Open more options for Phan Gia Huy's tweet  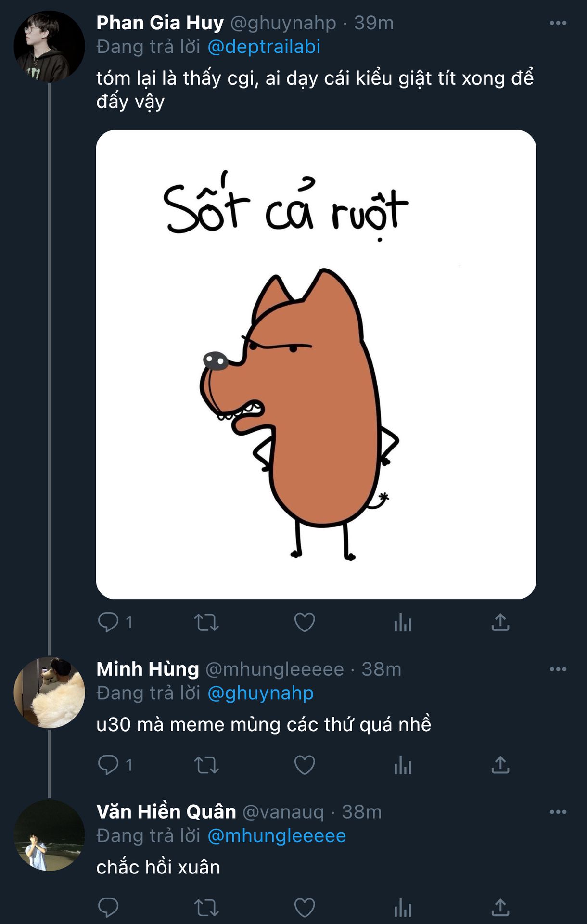558,23
